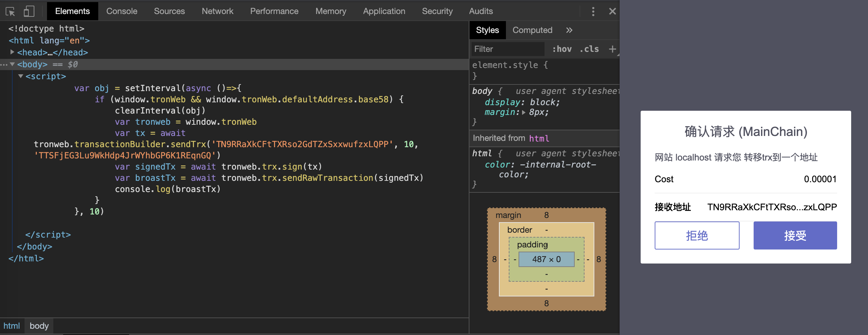The height and width of the screenshot is (335, 868).
Task: Click the 确认请求 (MainChain) title
Action: (x=746, y=132)
